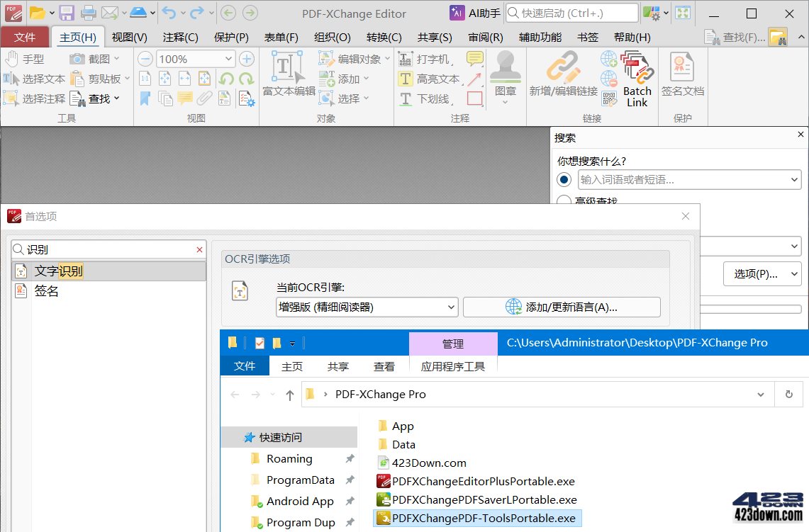
Task: Open the attachments paperclip icon
Action: (205, 98)
